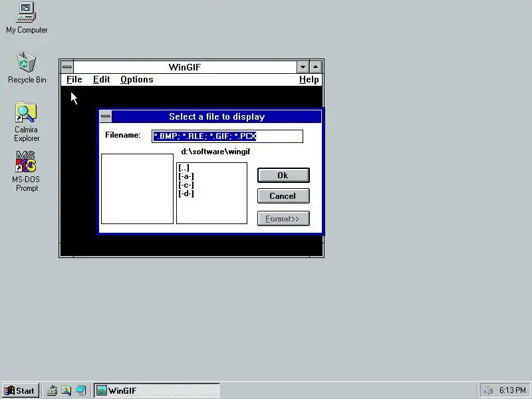Screen dimensions: 532x399
Task: Minimize WinGIF with the down arrow button
Action: point(303,67)
